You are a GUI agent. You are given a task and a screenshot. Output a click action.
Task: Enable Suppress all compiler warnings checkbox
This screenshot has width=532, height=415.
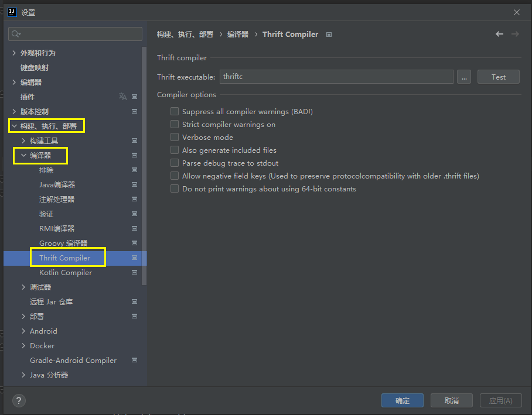(175, 111)
